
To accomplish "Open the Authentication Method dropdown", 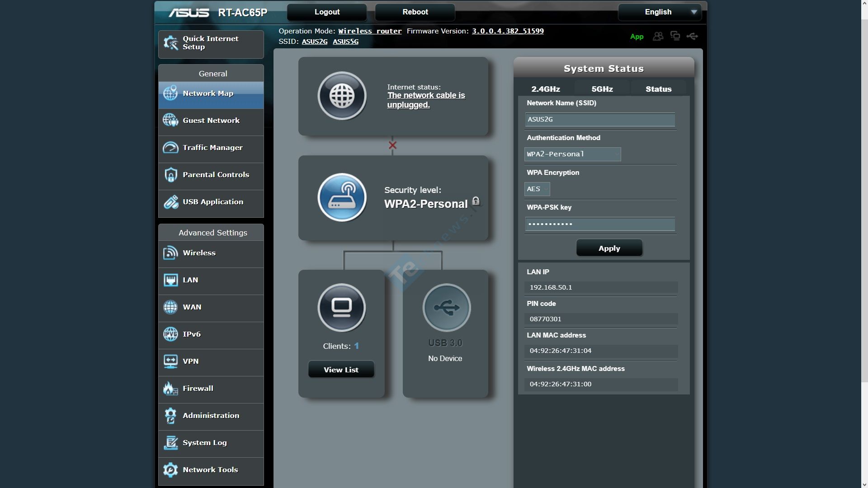I will pyautogui.click(x=572, y=154).
